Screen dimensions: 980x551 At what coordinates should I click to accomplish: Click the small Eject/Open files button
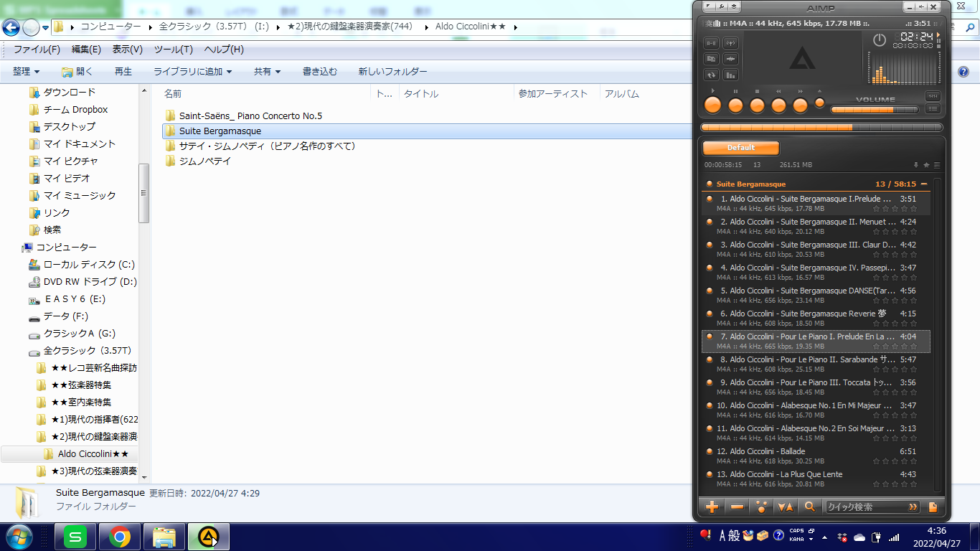coord(819,103)
